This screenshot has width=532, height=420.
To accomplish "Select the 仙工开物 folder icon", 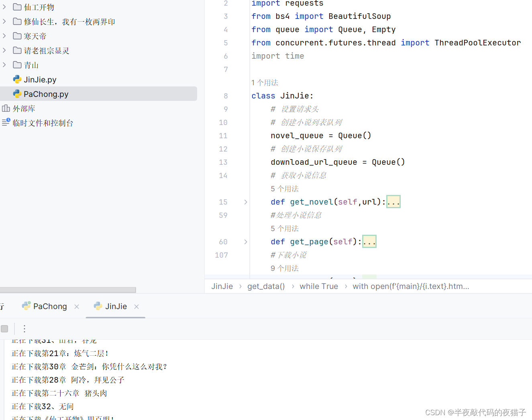I will (x=17, y=7).
